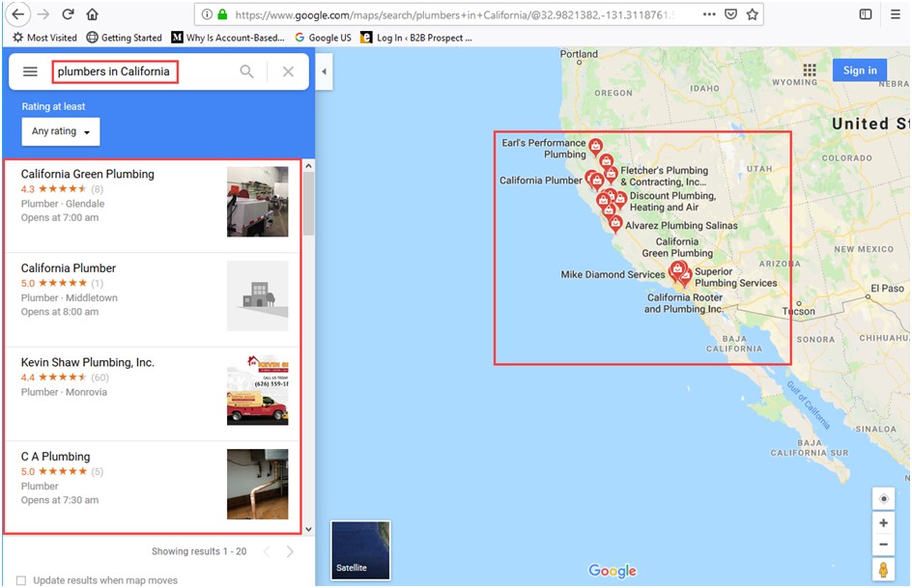Open Most Visited bookmarks folder
912x588 pixels.
(44, 38)
